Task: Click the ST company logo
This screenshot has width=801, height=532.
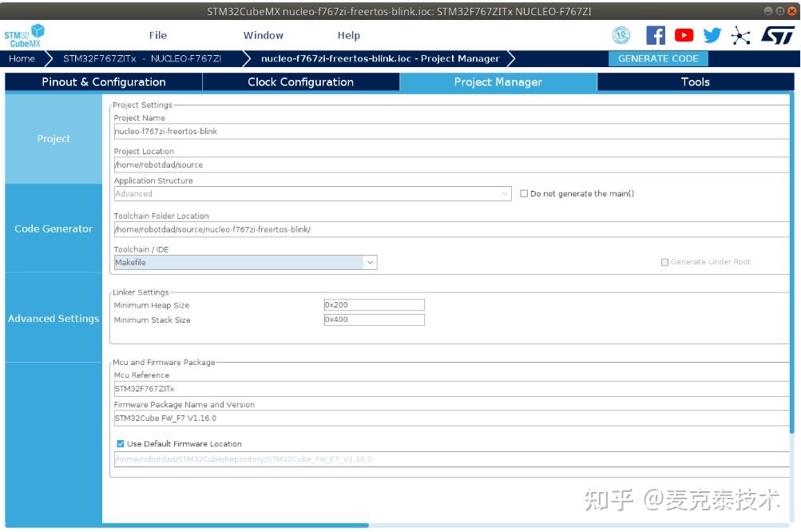Action: pos(779,34)
